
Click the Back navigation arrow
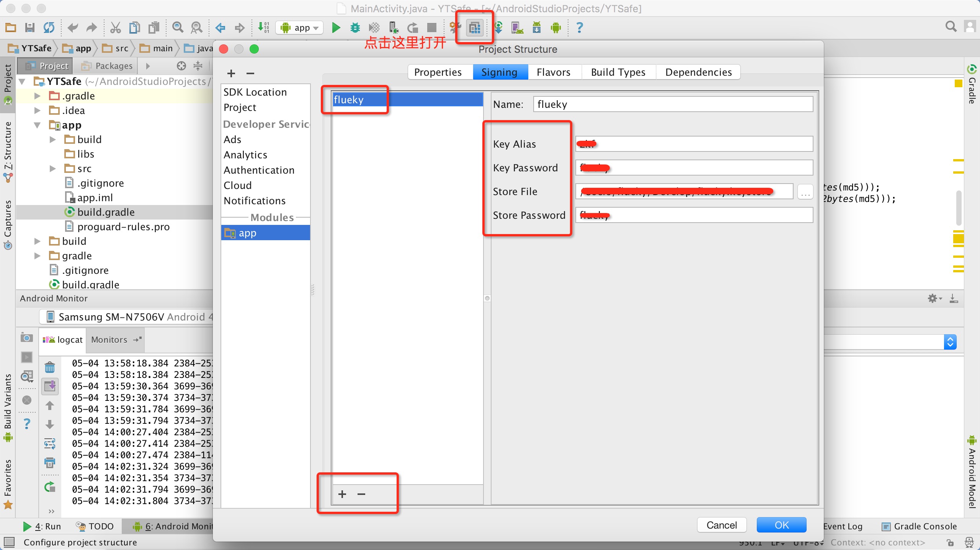coord(220,28)
